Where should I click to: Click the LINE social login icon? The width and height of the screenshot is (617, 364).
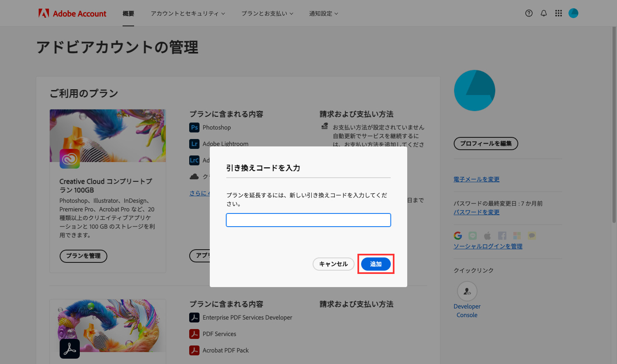(473, 236)
